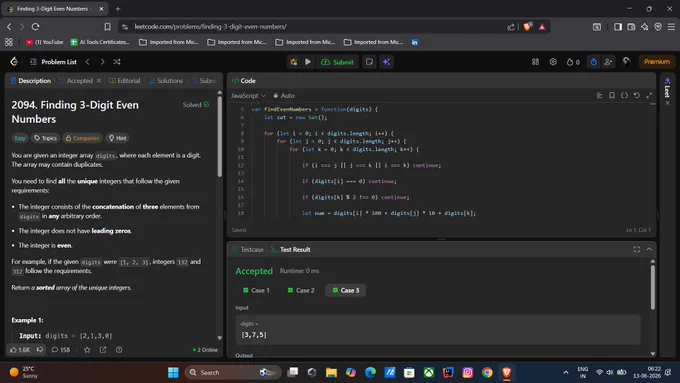680x383 pixels.
Task: Switch to the Description tab
Action: pos(31,81)
